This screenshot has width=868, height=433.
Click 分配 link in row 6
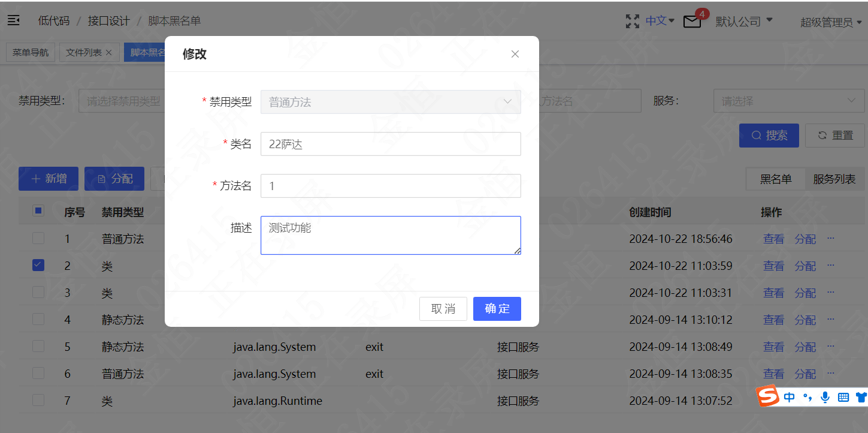[x=805, y=374]
